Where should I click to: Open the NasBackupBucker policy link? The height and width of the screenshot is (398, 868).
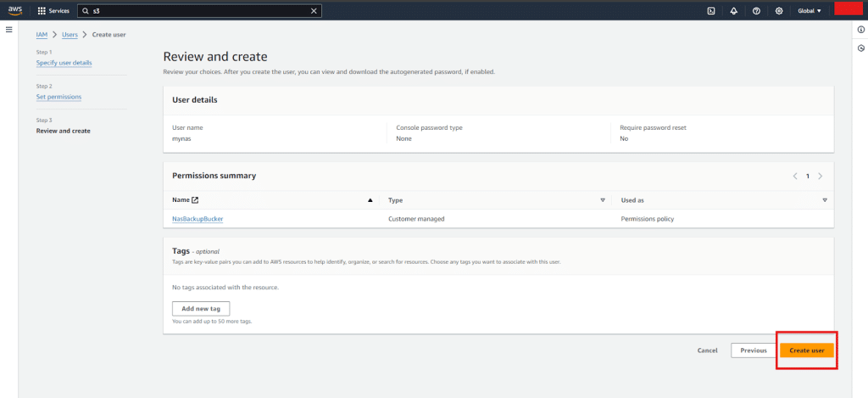[198, 218]
